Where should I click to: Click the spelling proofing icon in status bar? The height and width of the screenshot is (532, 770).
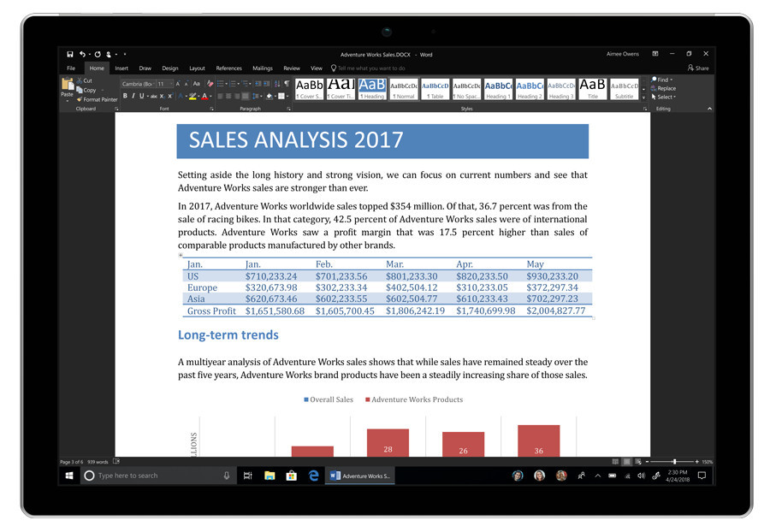click(116, 461)
